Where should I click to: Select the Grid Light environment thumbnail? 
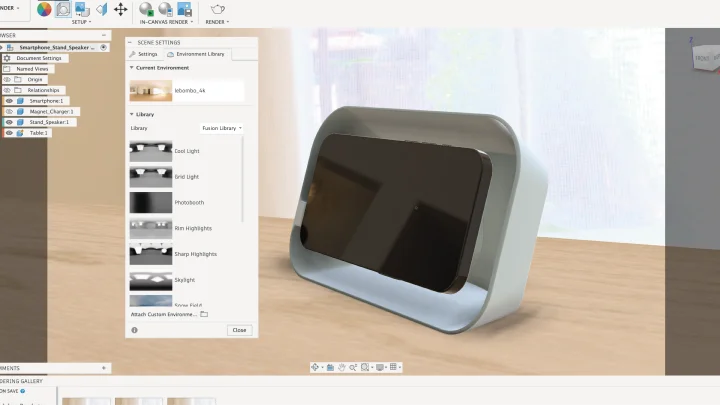tap(151, 177)
